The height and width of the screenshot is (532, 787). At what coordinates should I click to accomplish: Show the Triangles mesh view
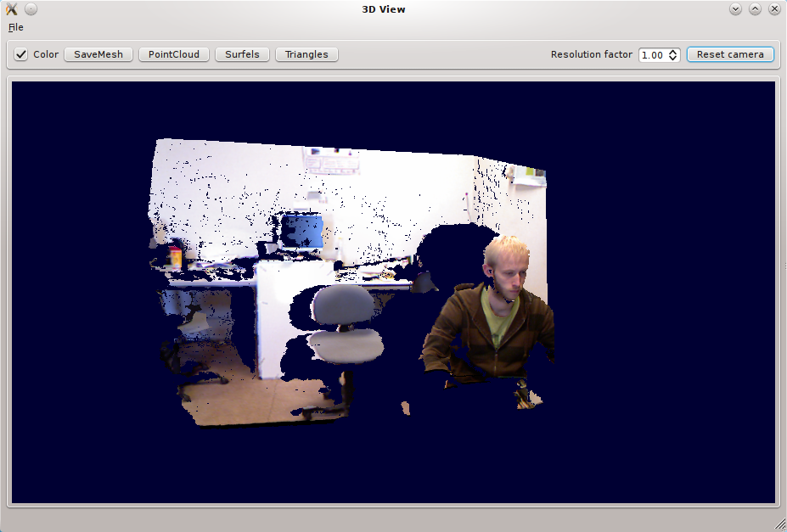coord(306,54)
